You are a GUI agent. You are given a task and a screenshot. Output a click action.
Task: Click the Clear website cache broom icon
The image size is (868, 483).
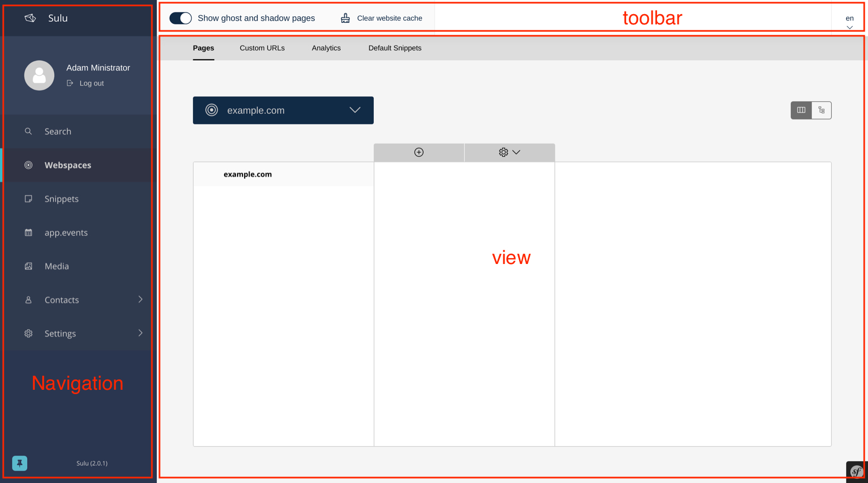point(346,18)
